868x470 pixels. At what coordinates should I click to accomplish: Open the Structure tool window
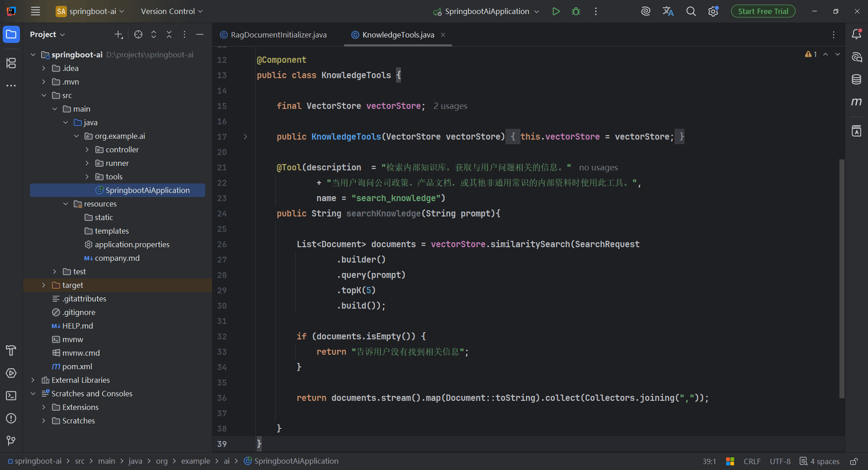11,63
